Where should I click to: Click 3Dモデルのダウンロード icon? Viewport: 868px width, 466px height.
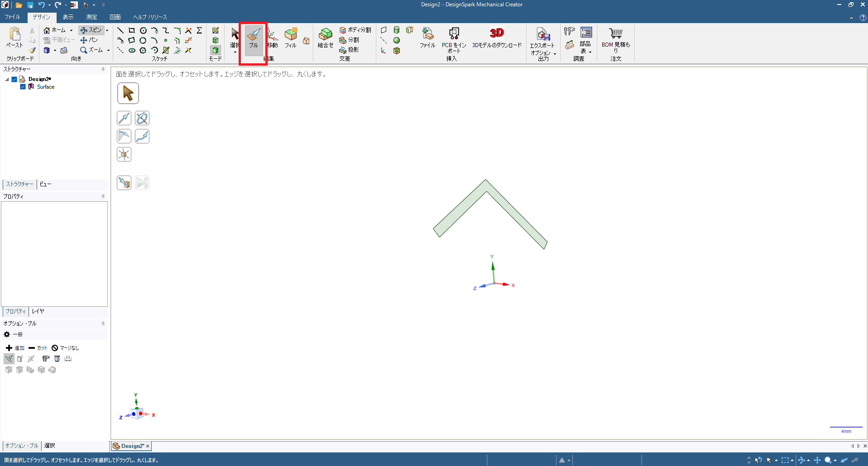click(497, 33)
